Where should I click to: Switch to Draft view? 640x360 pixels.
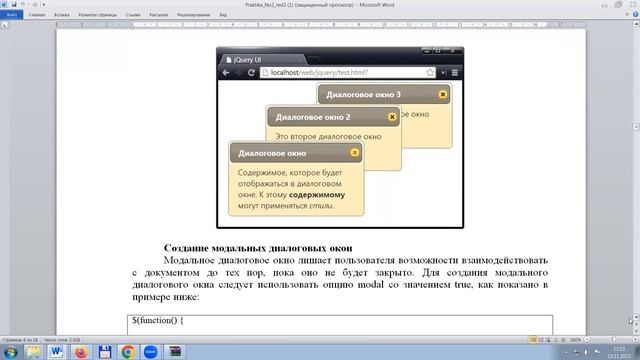pyautogui.click(x=563, y=340)
